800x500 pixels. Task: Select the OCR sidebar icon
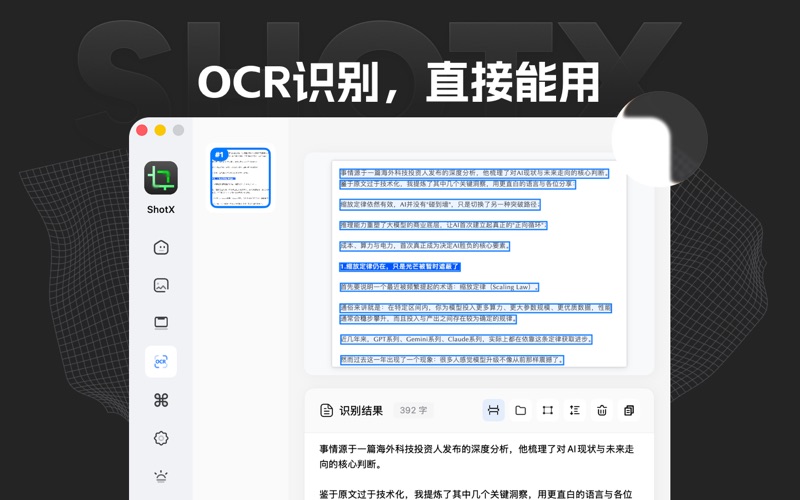tap(161, 362)
